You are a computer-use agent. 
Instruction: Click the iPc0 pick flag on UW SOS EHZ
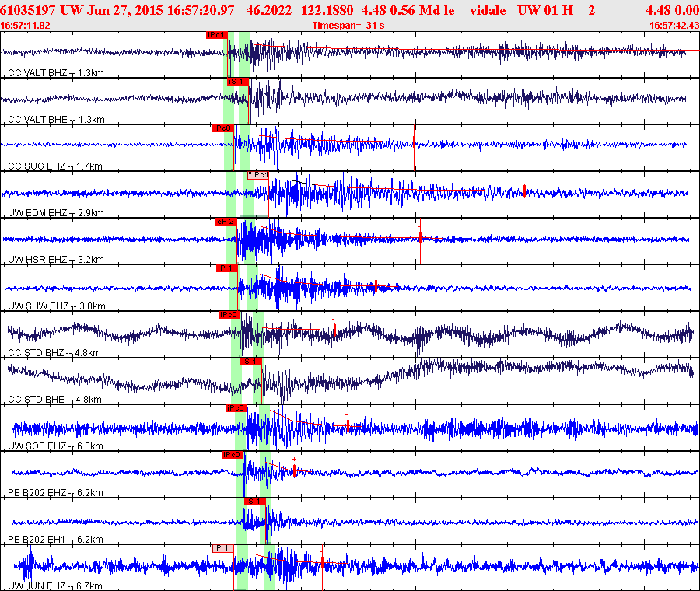point(236,408)
